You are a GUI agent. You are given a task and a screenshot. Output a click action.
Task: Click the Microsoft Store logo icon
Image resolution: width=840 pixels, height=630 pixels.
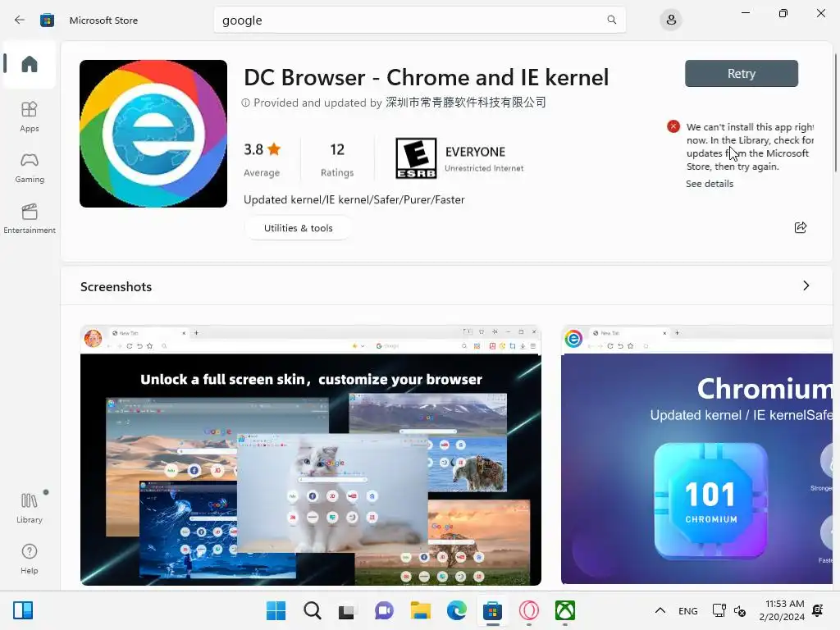tap(47, 21)
